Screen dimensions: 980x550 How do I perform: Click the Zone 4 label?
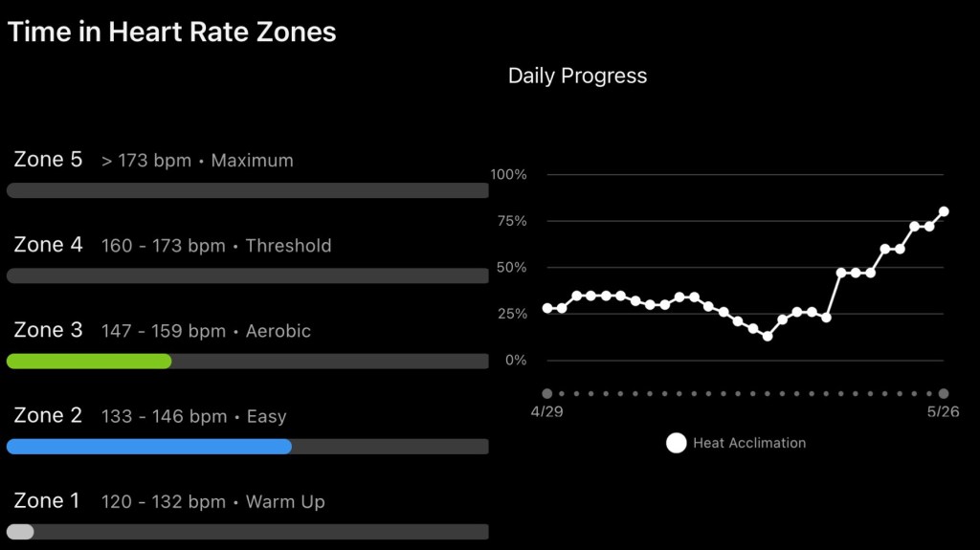click(x=48, y=245)
